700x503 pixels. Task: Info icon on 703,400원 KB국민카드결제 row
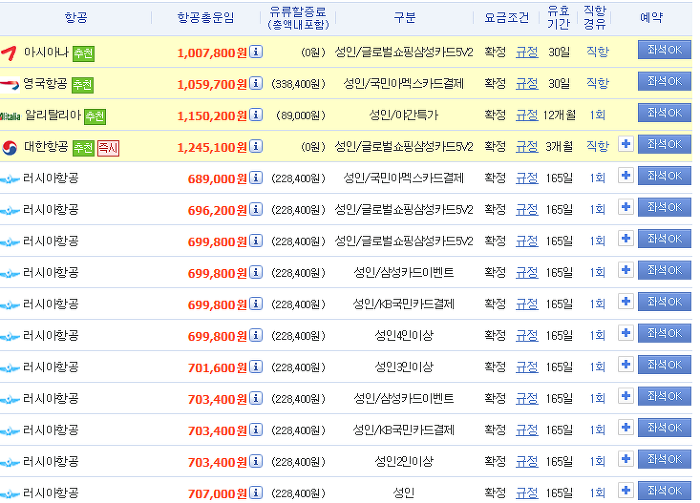(x=256, y=429)
